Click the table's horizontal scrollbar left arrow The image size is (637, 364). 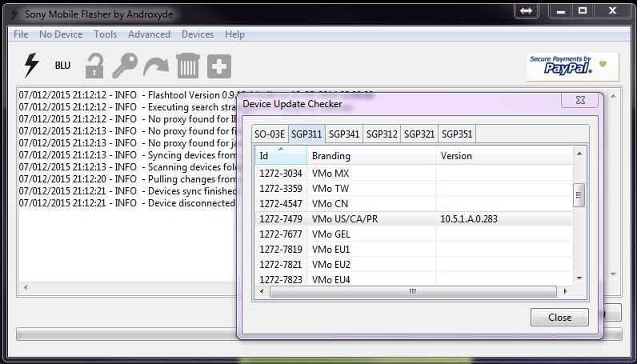click(262, 291)
